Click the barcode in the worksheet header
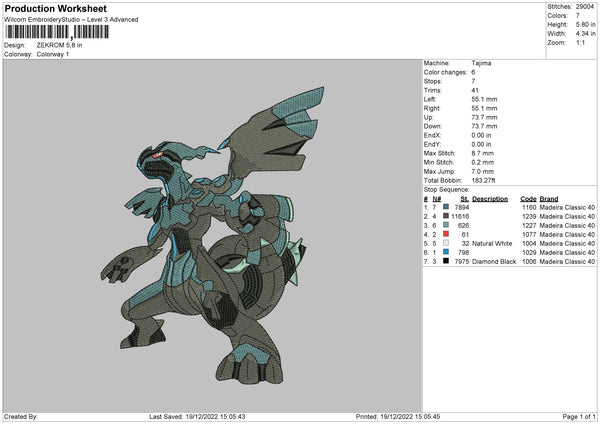The image size is (600, 424). click(x=57, y=32)
